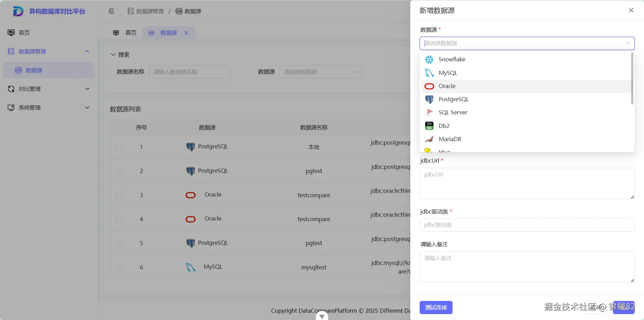Click the platform logo icon
Viewport: 644px width, 320px height.
[x=18, y=11]
